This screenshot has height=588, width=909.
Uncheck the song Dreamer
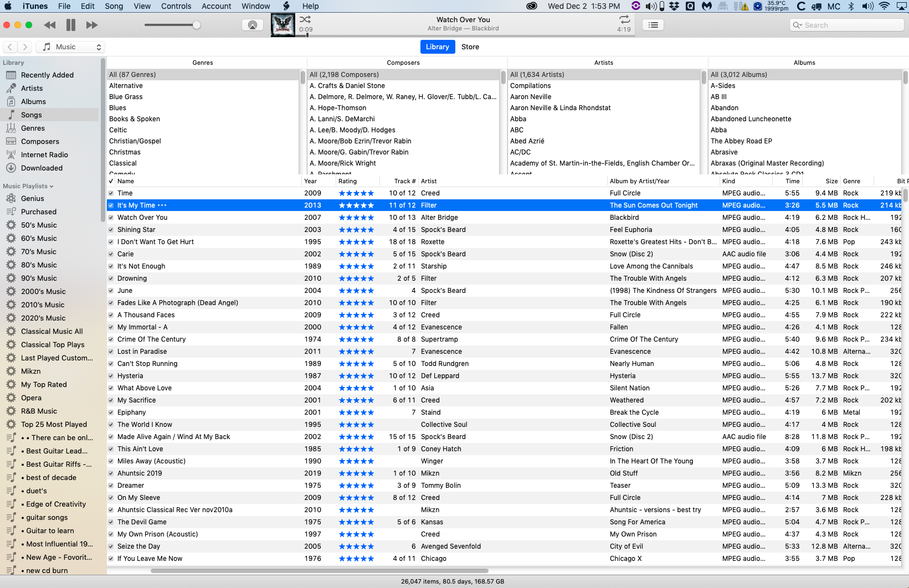coord(111,486)
